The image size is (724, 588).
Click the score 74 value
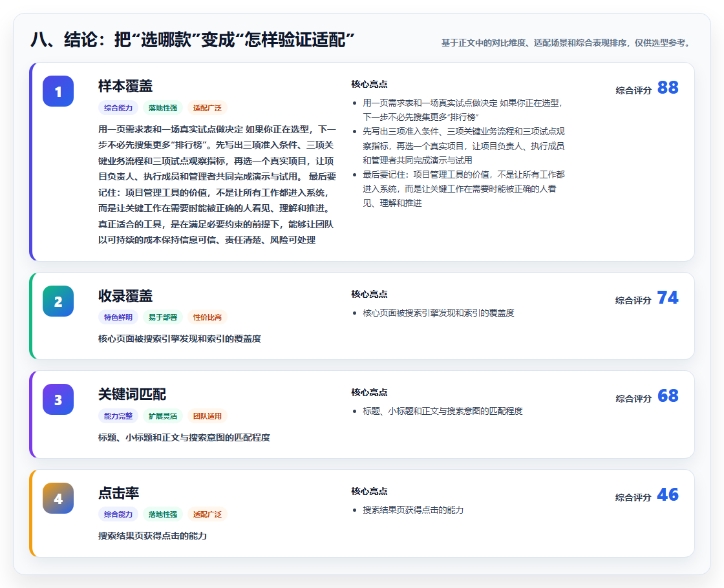click(668, 298)
